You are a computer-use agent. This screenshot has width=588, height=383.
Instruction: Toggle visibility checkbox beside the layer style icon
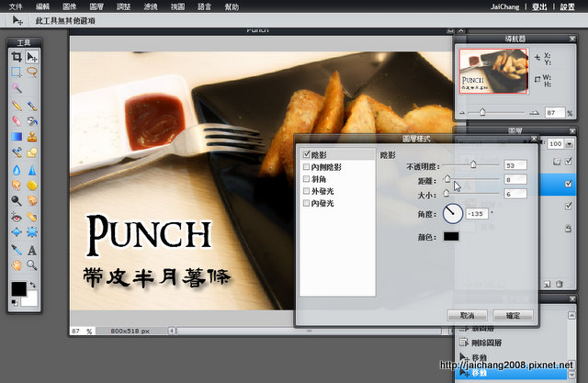[x=569, y=161]
